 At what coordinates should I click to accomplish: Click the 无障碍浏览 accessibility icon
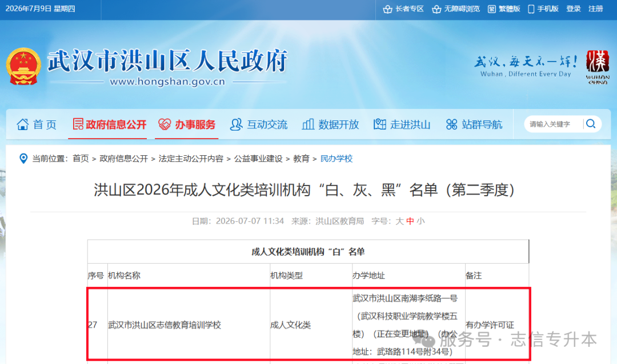tap(436, 9)
